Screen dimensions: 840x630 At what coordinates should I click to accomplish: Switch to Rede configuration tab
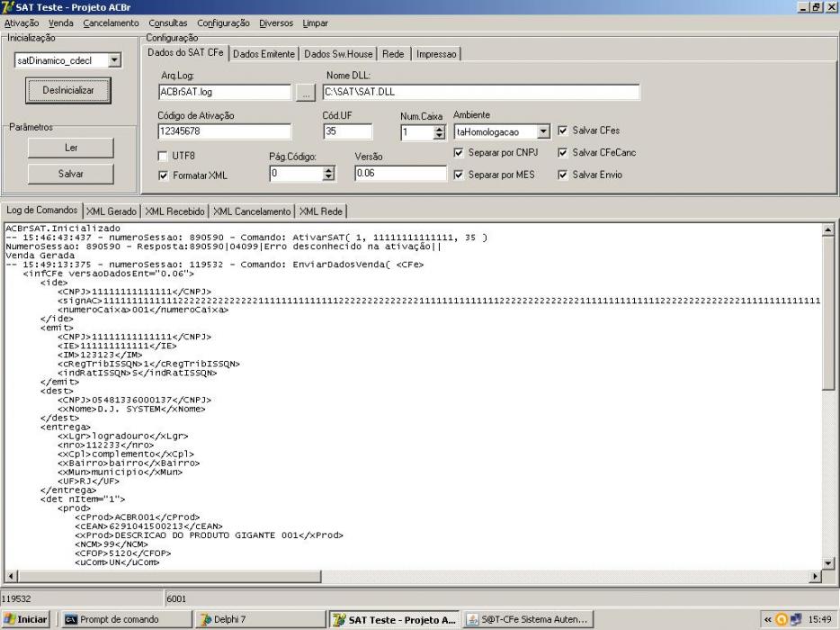click(393, 54)
